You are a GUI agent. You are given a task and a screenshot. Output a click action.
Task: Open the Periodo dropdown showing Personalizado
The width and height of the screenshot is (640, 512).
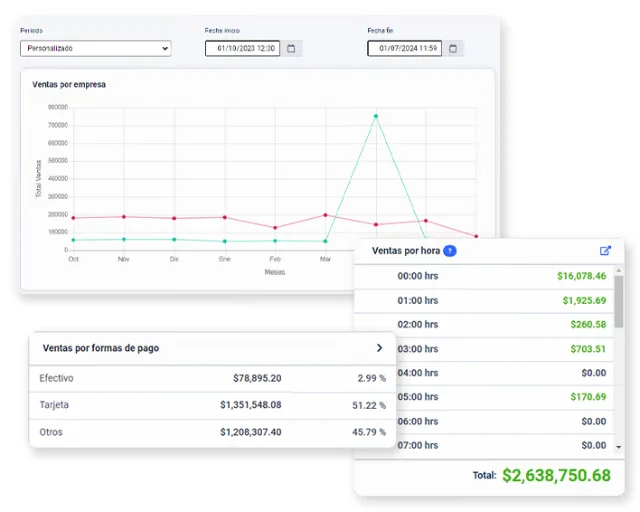[96, 48]
